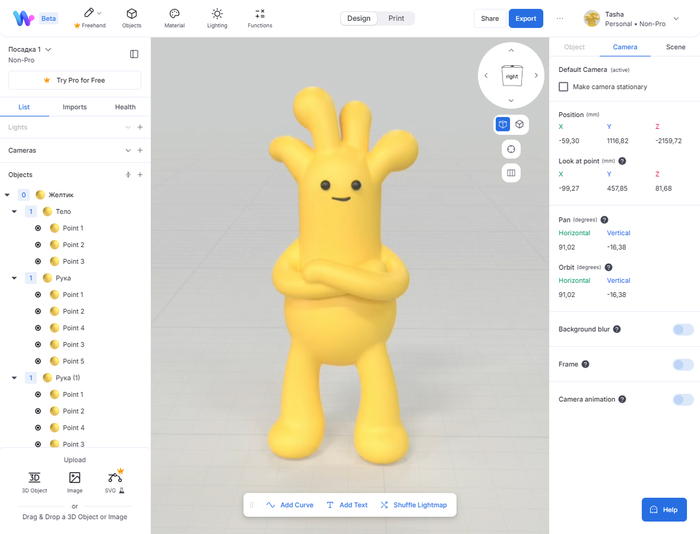Click the Objects sort arrows icon
Viewport: 700px width, 534px height.
[x=128, y=175]
